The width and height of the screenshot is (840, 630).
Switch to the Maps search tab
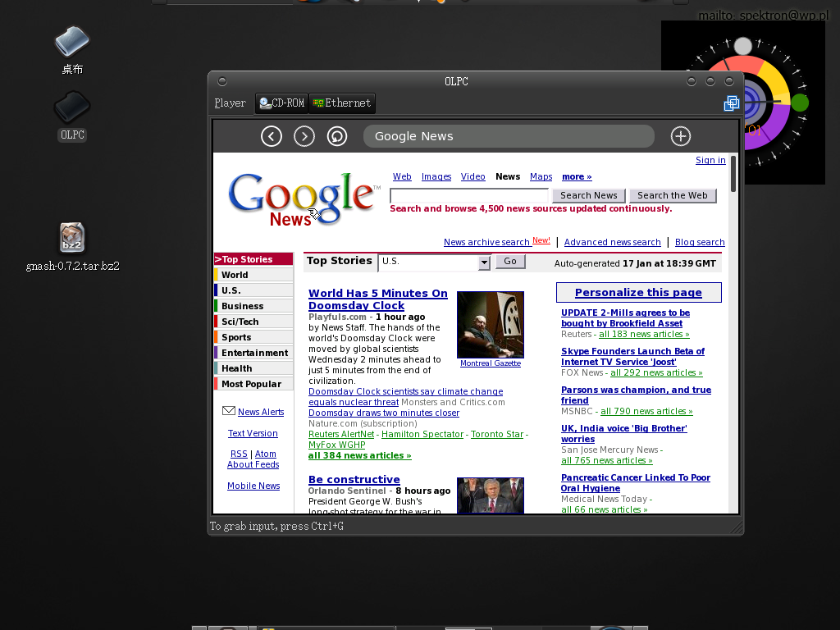point(541,177)
